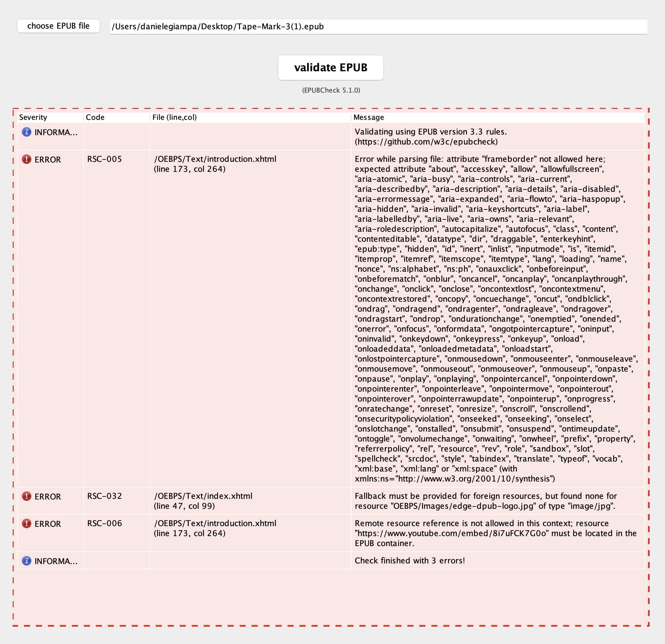Screen dimensions: 665x644
Task: Click the RSC-006 red error icon
Action: (x=27, y=523)
